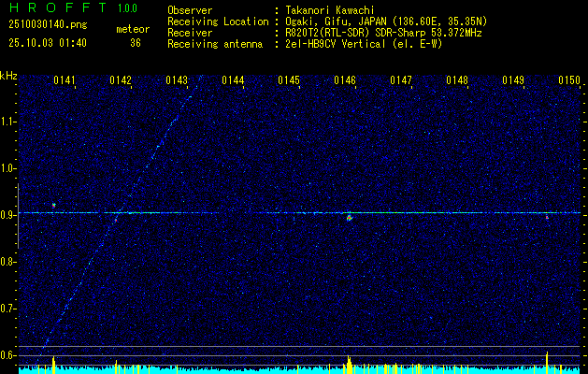This screenshot has height=374, width=588.
Task: Click the date stamp 25.10.03 01:40
Action: click(48, 43)
